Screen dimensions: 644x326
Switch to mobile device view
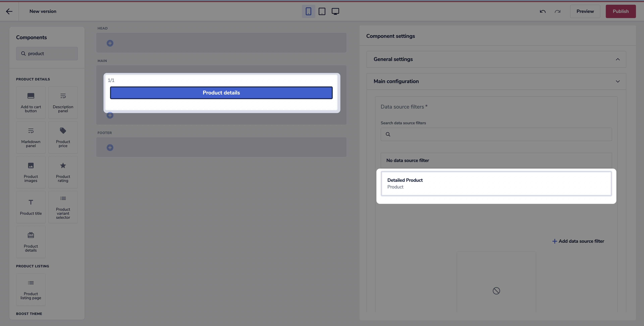[308, 11]
